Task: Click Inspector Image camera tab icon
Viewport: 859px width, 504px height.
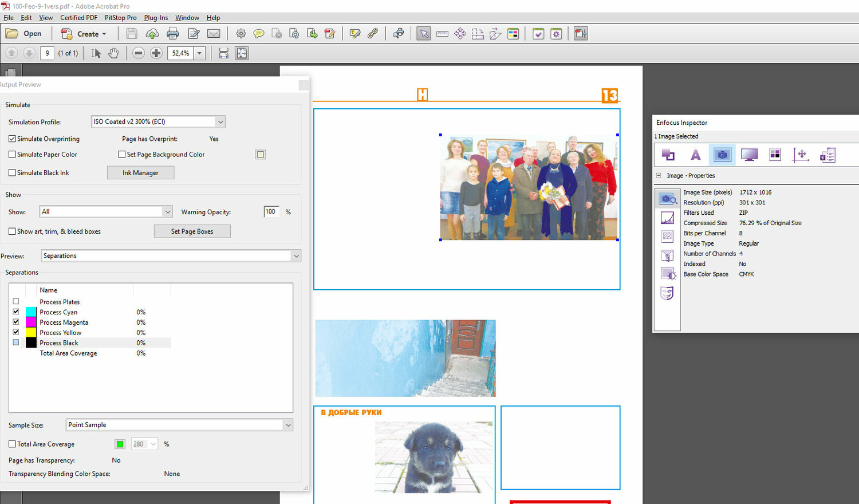Action: click(722, 155)
